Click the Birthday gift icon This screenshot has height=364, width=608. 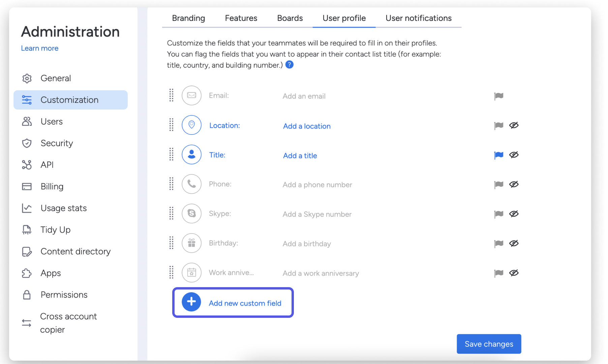point(191,243)
